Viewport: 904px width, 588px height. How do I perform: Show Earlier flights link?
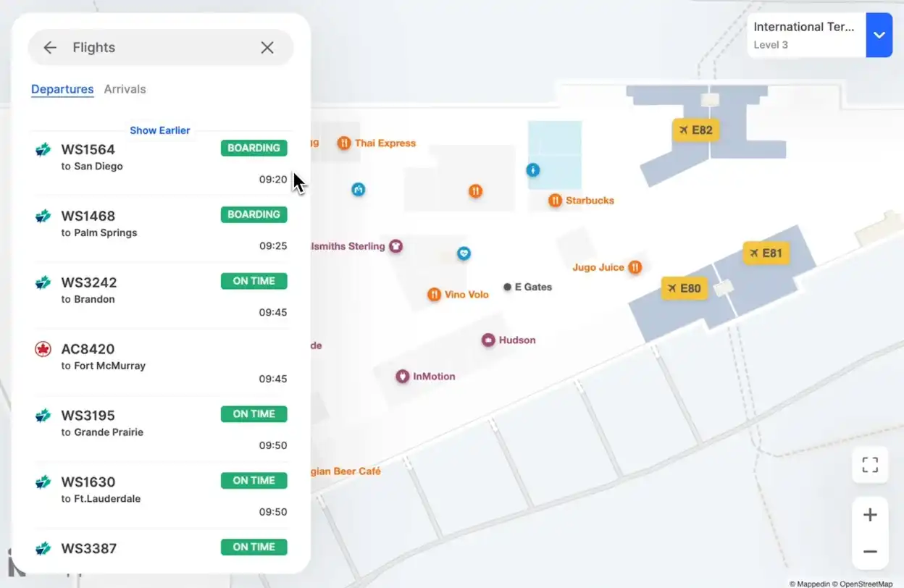159,130
